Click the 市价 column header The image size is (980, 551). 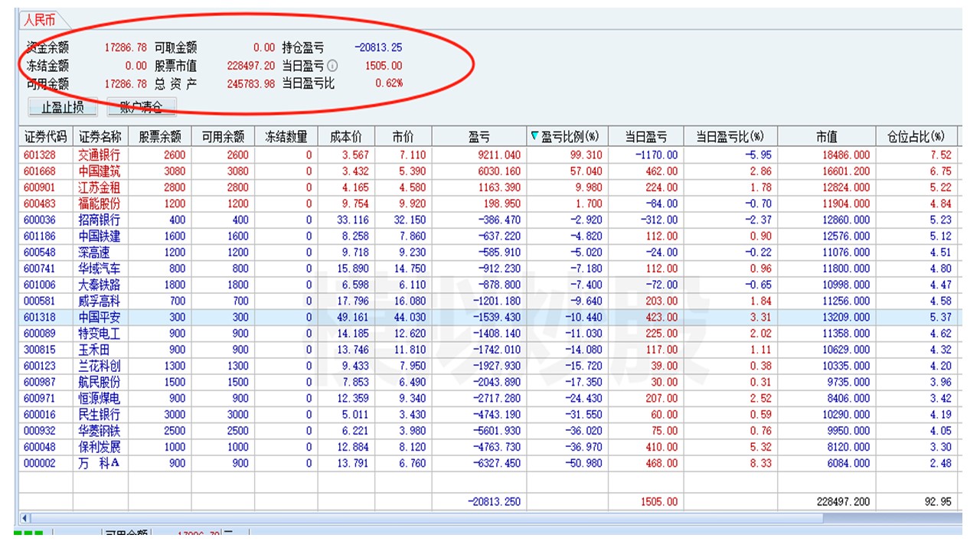coord(403,137)
